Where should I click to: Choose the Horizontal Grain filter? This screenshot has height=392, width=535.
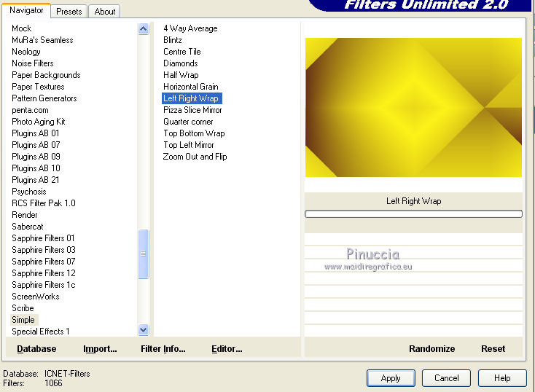[191, 86]
